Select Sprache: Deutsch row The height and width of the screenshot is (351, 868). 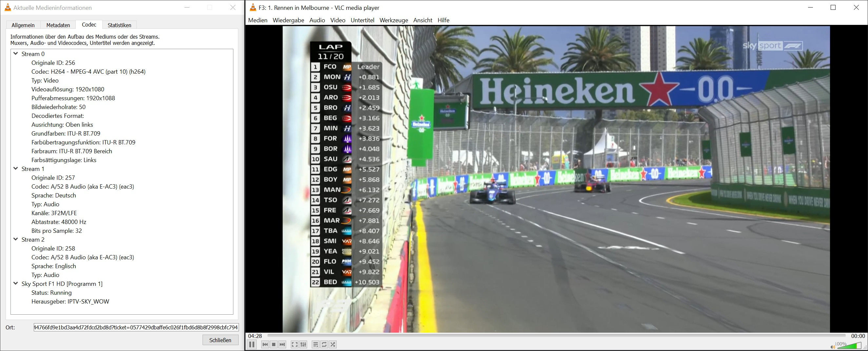click(53, 195)
